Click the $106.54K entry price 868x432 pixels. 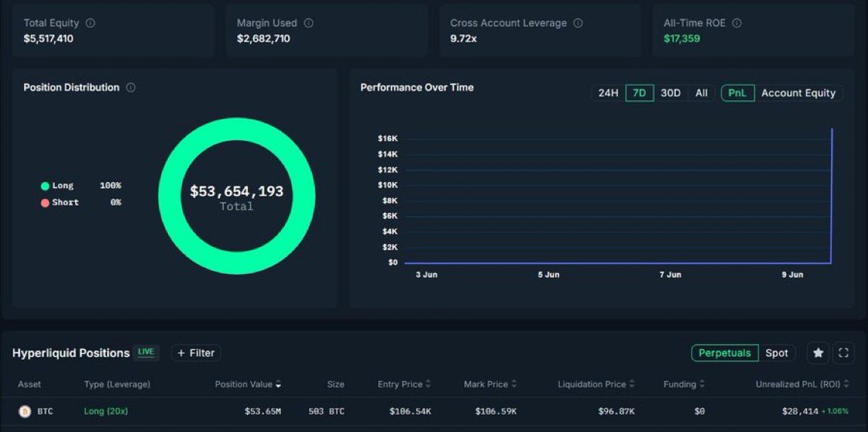pos(410,412)
